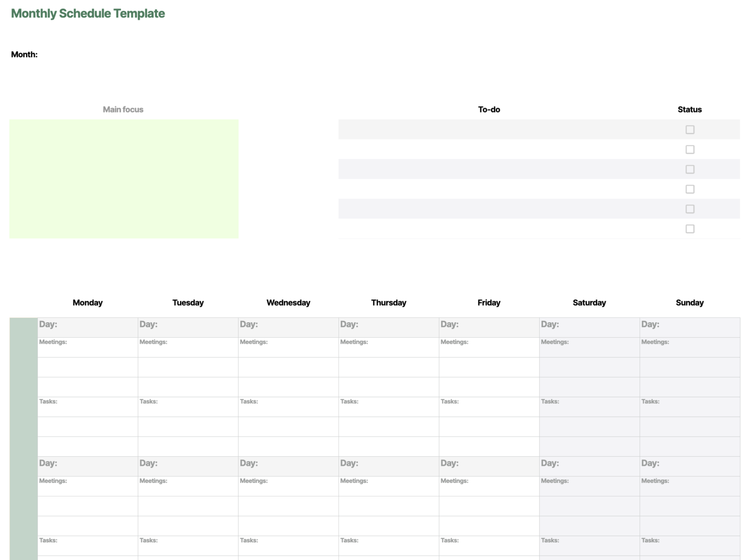The height and width of the screenshot is (560, 746).
Task: Select the first To-do row
Action: point(489,130)
